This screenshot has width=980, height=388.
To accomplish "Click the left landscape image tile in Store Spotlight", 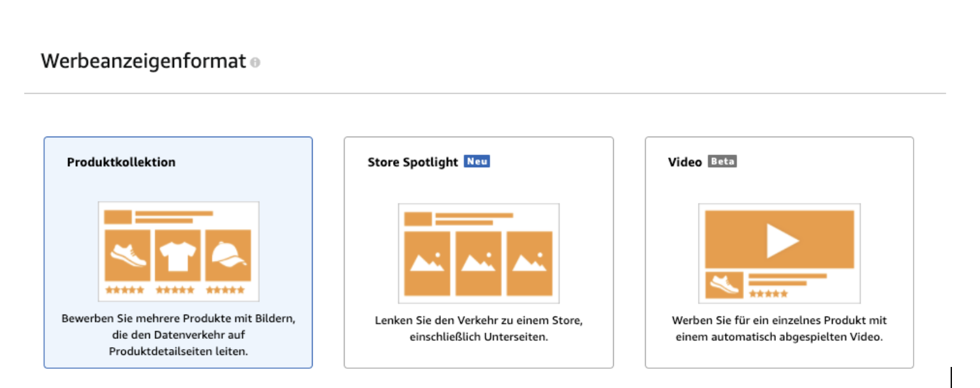I will point(427,263).
